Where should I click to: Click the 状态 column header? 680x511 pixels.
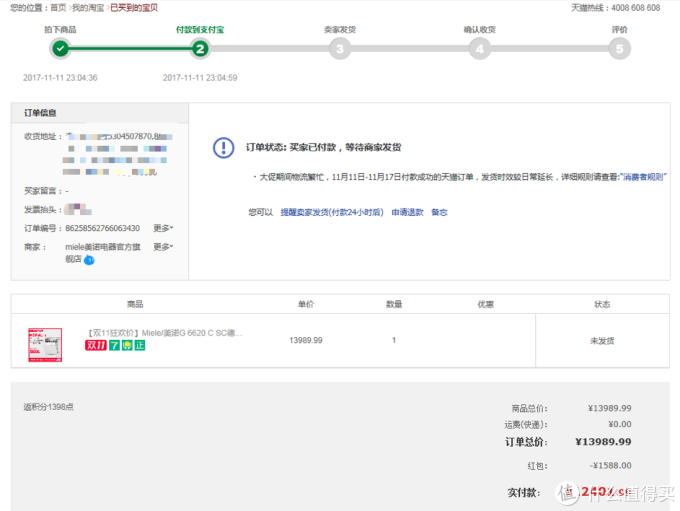click(x=602, y=304)
